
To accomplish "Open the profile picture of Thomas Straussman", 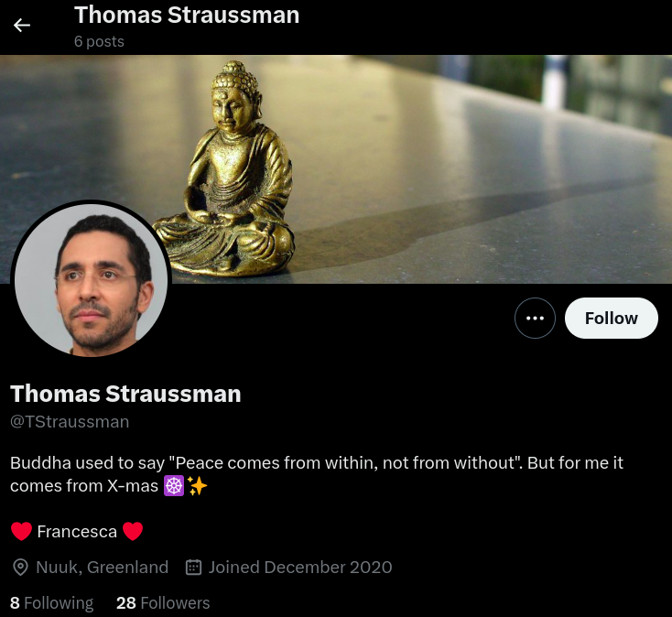I will 91,280.
